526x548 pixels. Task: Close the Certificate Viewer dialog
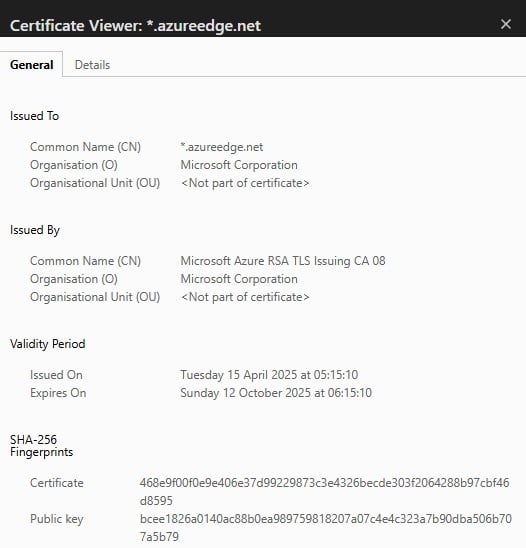505,24
